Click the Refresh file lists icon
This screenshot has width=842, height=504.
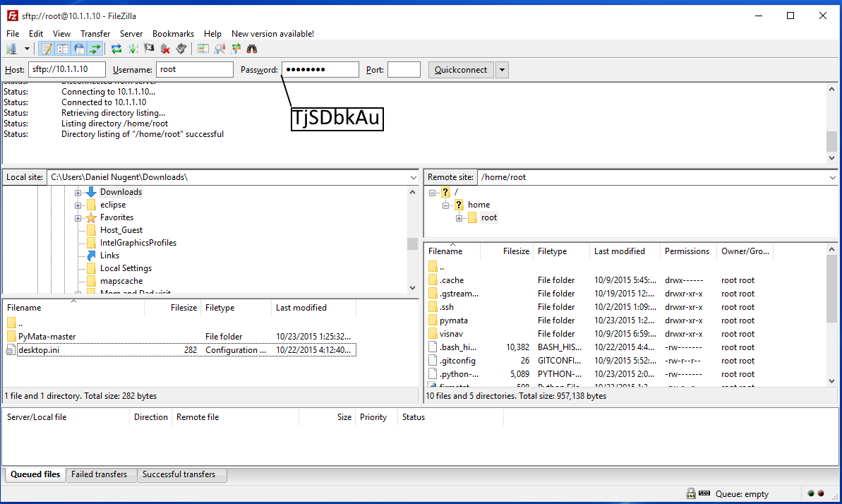pos(116,49)
